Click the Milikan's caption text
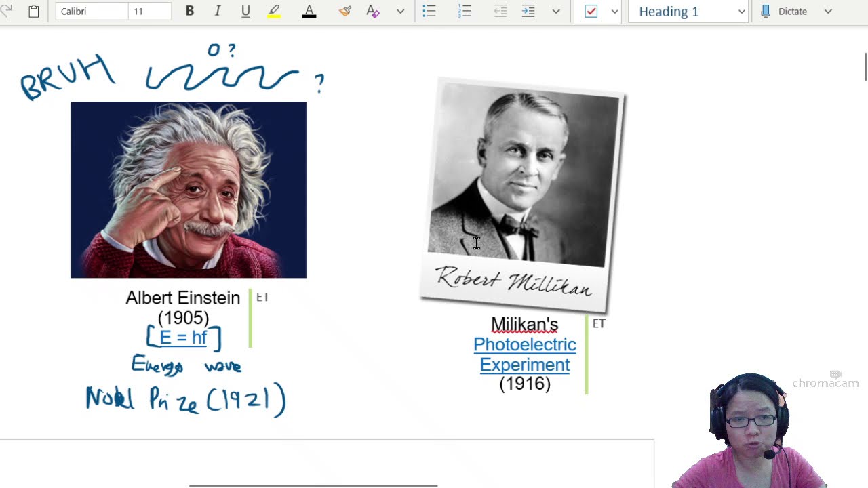868x488 pixels. point(525,325)
